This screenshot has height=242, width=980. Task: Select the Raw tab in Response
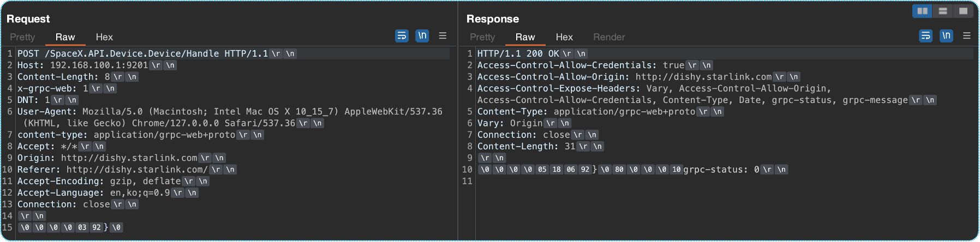[x=525, y=37]
